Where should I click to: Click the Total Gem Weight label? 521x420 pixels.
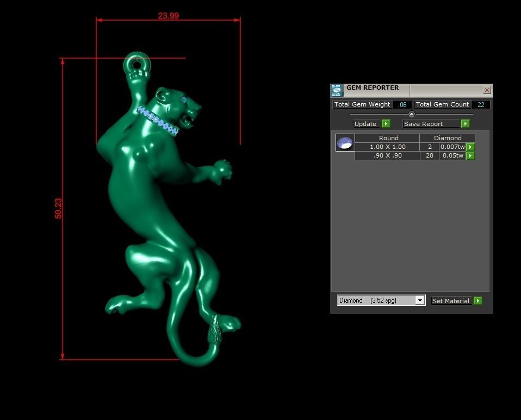(362, 104)
